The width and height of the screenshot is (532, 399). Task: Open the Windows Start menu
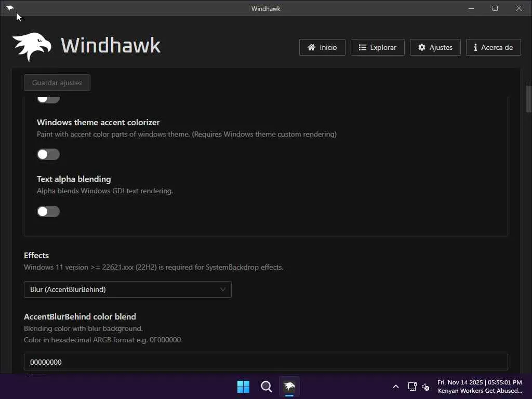pyautogui.click(x=243, y=387)
